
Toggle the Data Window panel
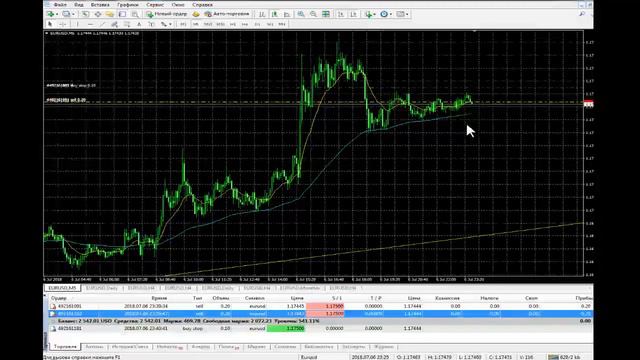(x=98, y=14)
